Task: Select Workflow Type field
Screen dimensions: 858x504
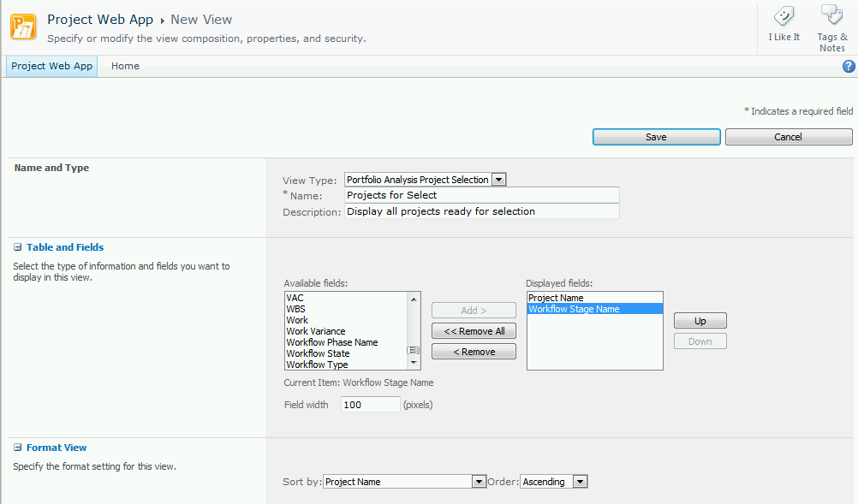Action: [347, 365]
